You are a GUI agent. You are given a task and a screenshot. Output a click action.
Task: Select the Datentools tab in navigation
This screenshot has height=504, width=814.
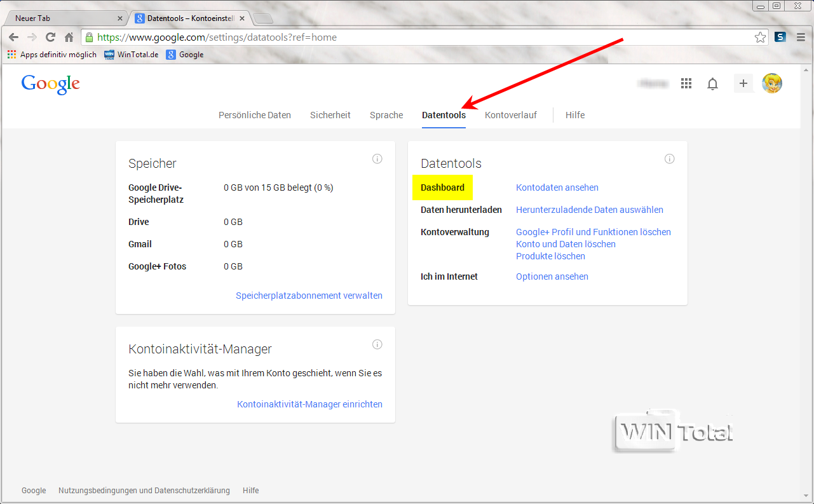pos(444,115)
